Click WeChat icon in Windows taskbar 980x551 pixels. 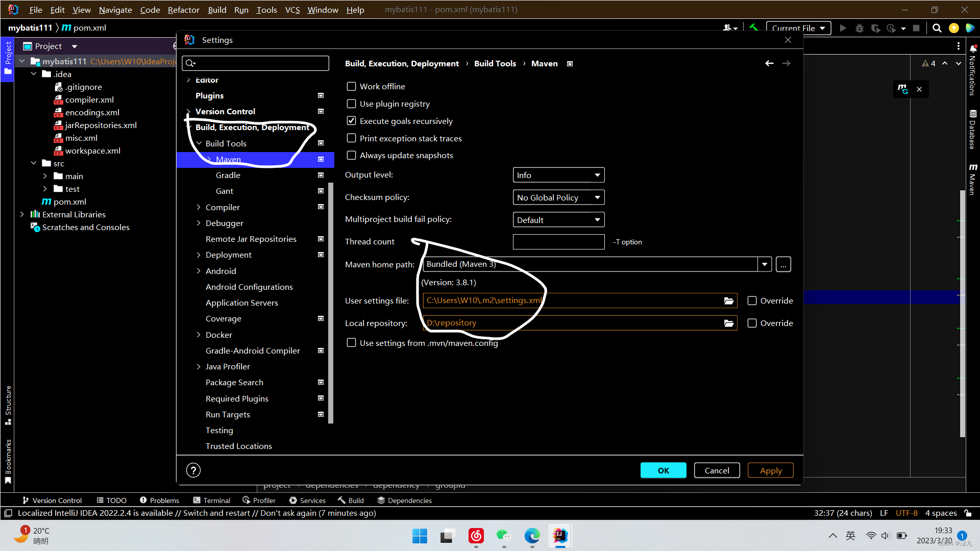pyautogui.click(x=503, y=536)
